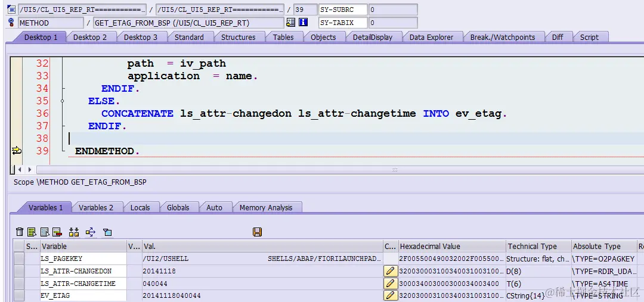Click the green list icon beside the trash icon
The height and width of the screenshot is (302, 644).
click(32, 232)
